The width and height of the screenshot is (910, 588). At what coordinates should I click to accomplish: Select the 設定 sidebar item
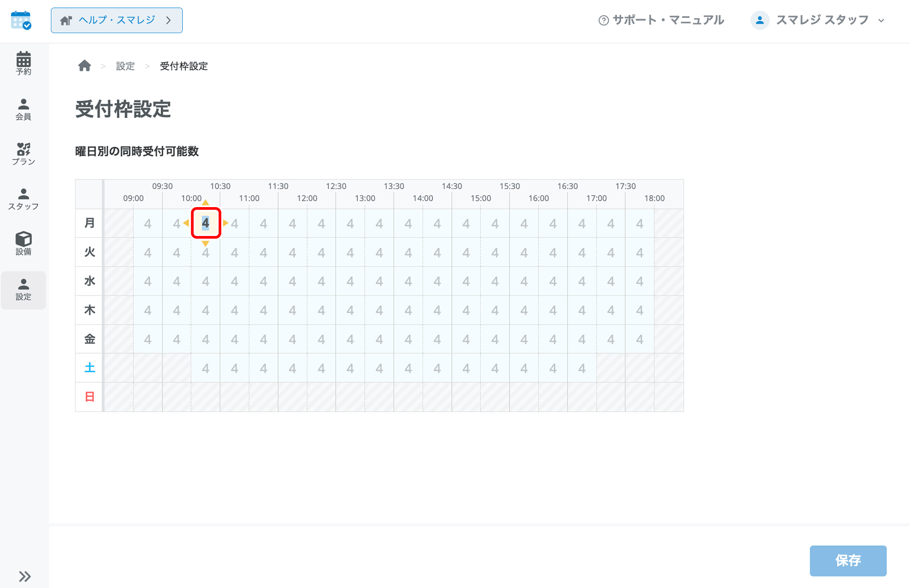(24, 290)
